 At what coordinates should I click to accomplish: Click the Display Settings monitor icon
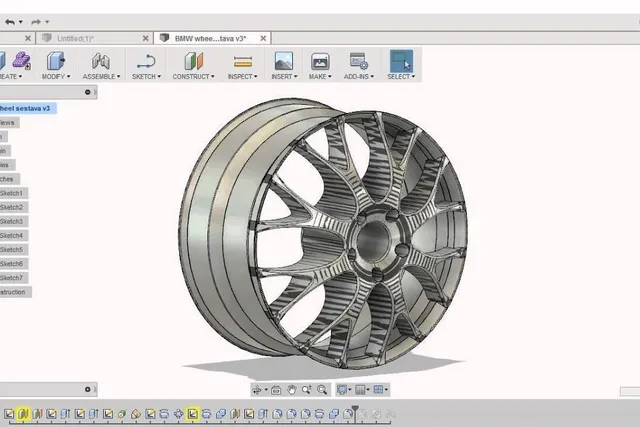tap(342, 390)
